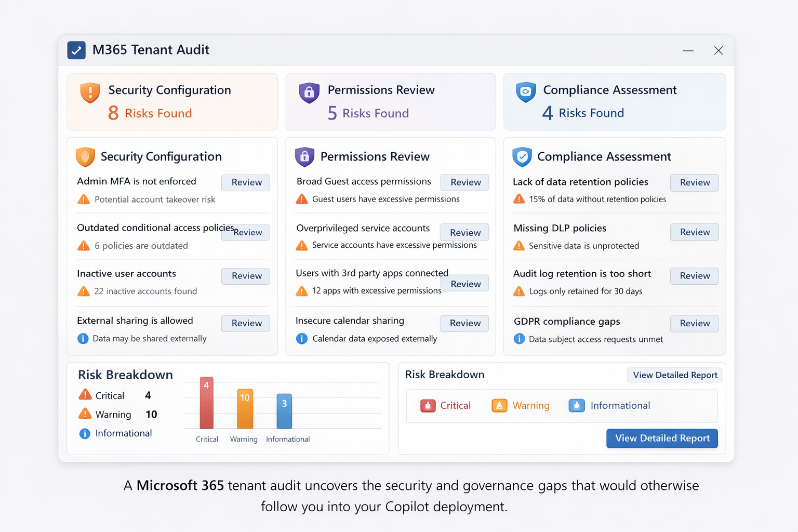Click the warning icon beside '12 apps with excessive permissions'
The height and width of the screenshot is (532, 798).
[x=302, y=291]
